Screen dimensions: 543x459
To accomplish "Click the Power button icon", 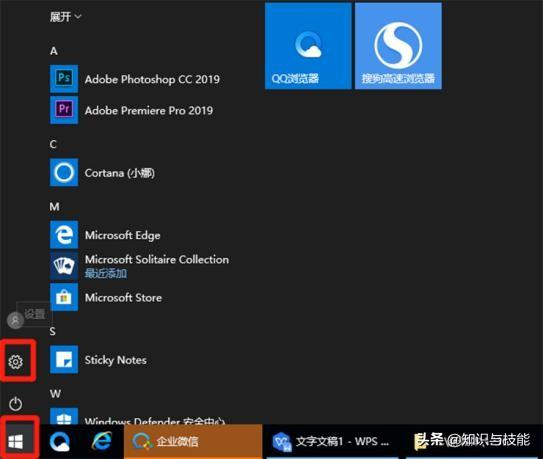I will 16,404.
